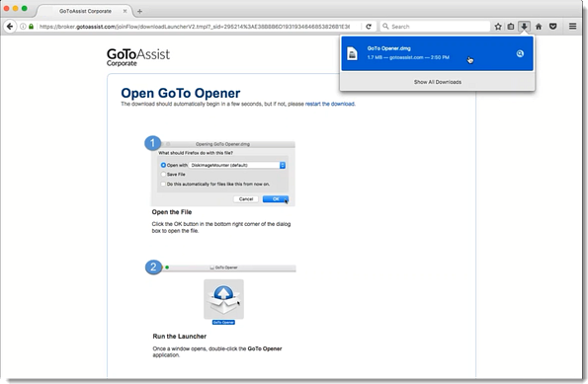Bookmark this page with the star icon
Screen dimensions: 588x384
click(x=498, y=27)
